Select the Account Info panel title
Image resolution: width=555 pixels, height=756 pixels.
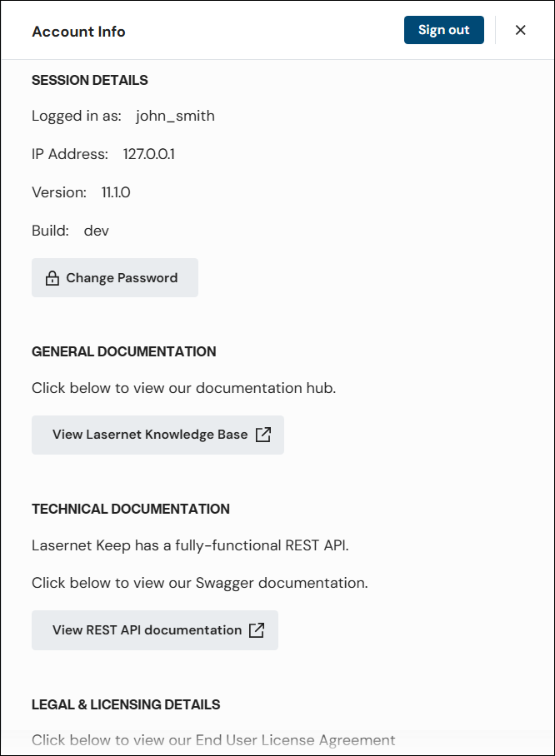coord(78,32)
